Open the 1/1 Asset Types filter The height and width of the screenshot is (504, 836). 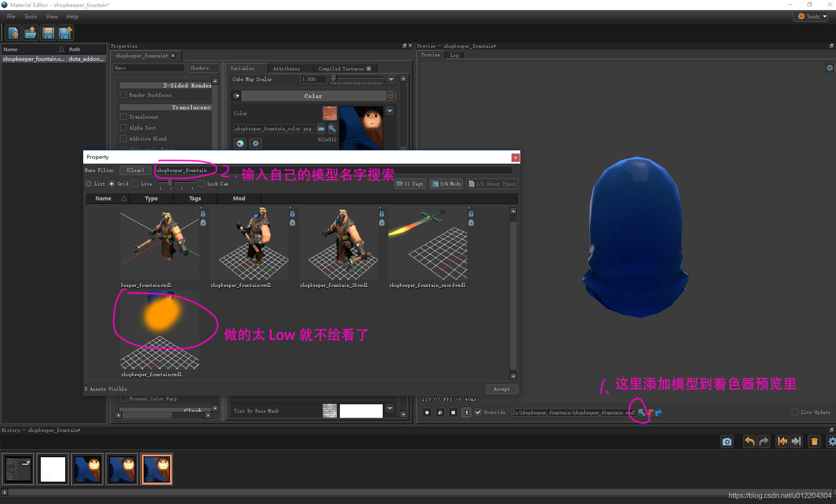pyautogui.click(x=492, y=184)
